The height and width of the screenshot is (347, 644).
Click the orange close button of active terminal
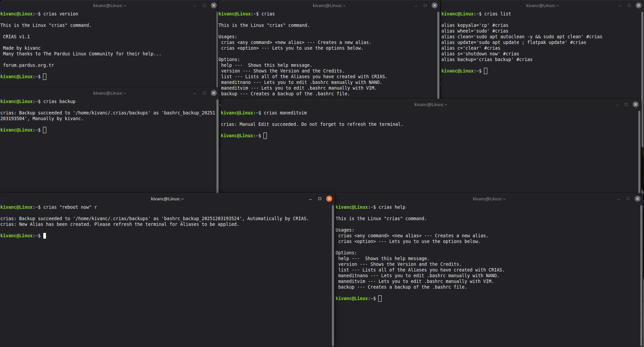tap(329, 199)
